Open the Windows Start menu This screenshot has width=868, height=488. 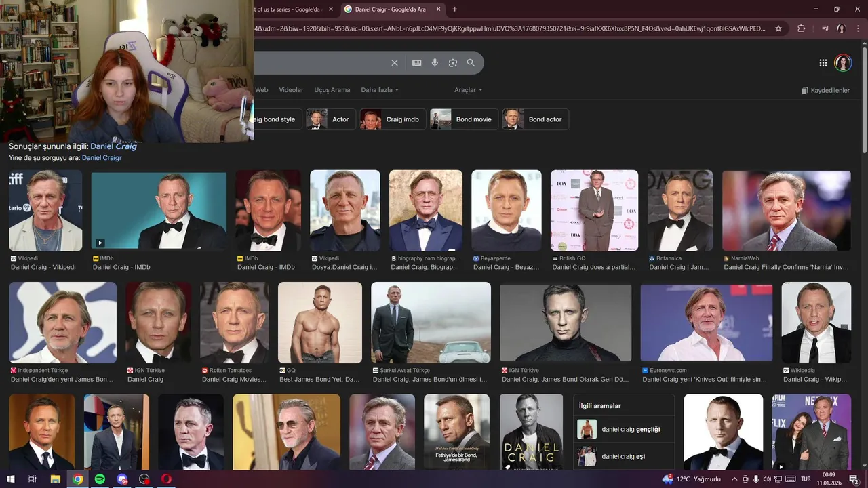(10, 479)
